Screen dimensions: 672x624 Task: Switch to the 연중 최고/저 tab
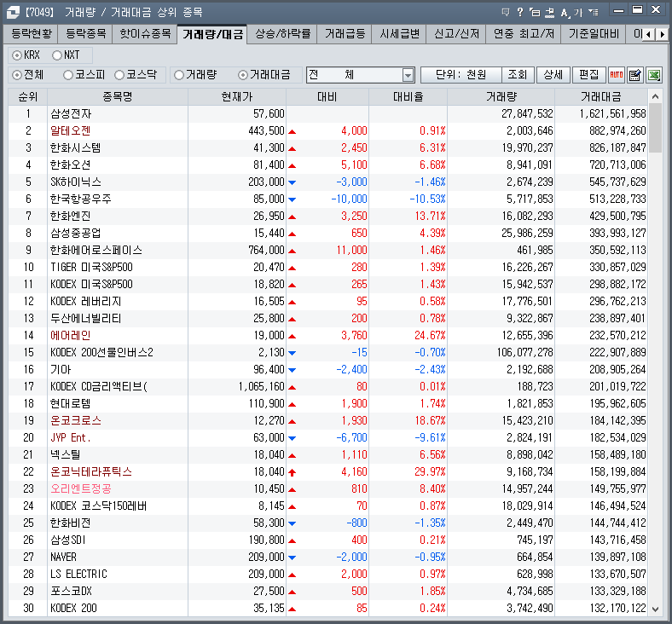[524, 34]
